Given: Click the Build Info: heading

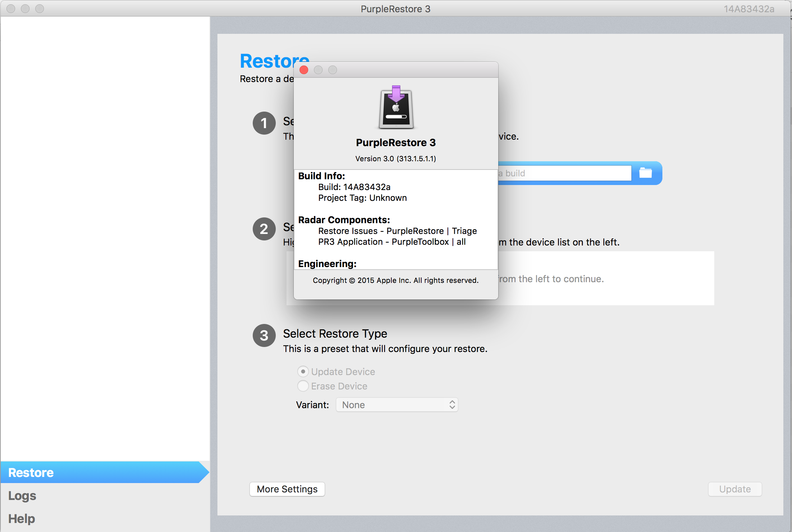Looking at the screenshot, I should [x=321, y=176].
